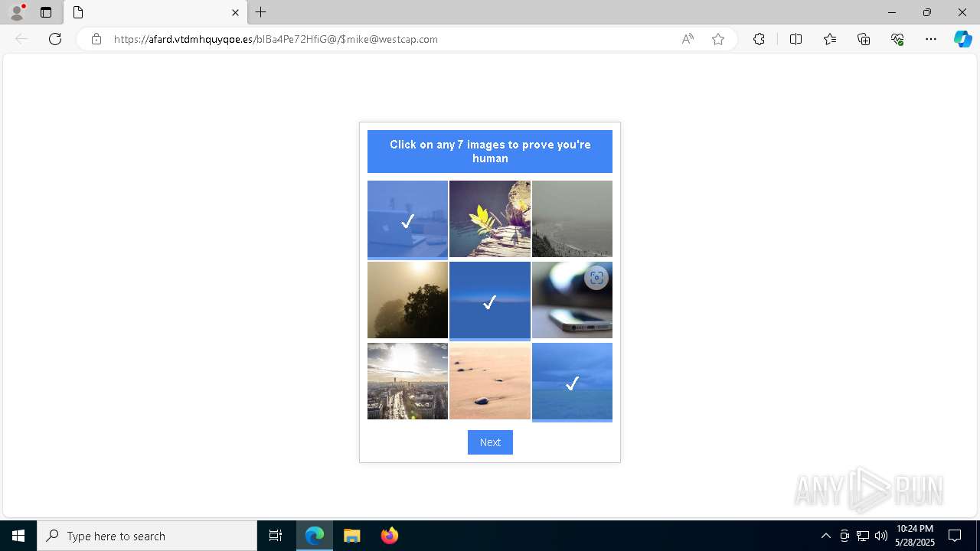The width and height of the screenshot is (980, 551).
Task: Click the Microsoft Edge taskbar icon
Action: point(315,536)
